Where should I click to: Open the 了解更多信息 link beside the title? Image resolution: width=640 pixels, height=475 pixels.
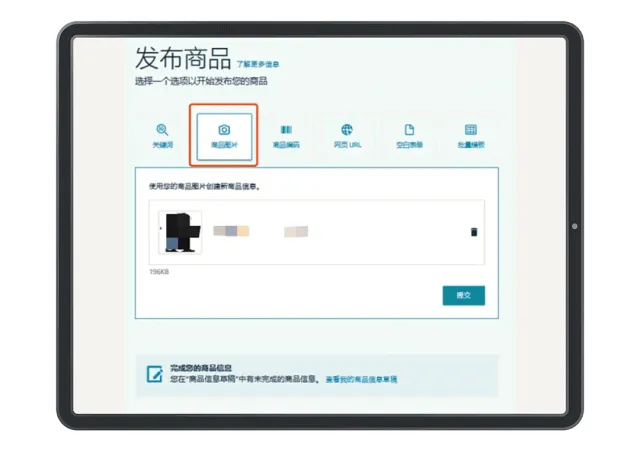[x=258, y=64]
